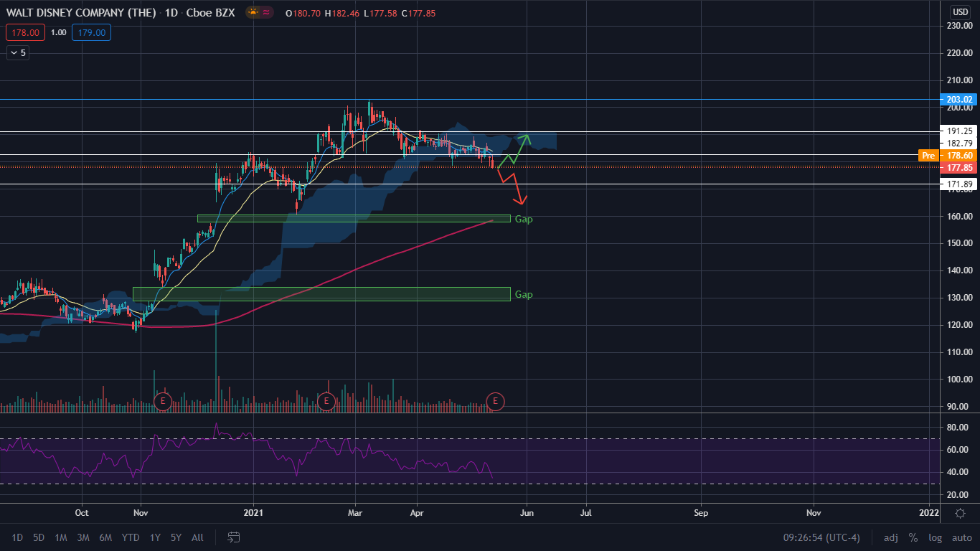Click the pre-market sun session icon
The image size is (980, 551).
tap(253, 13)
